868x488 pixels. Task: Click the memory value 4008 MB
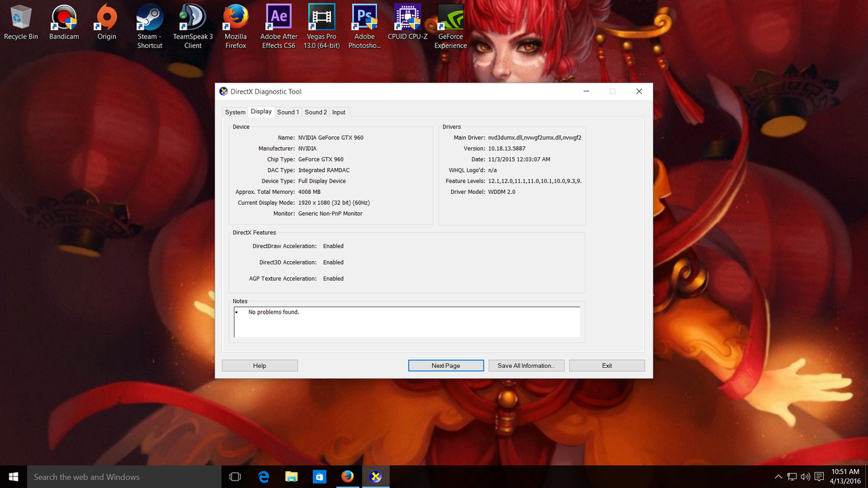pos(309,192)
